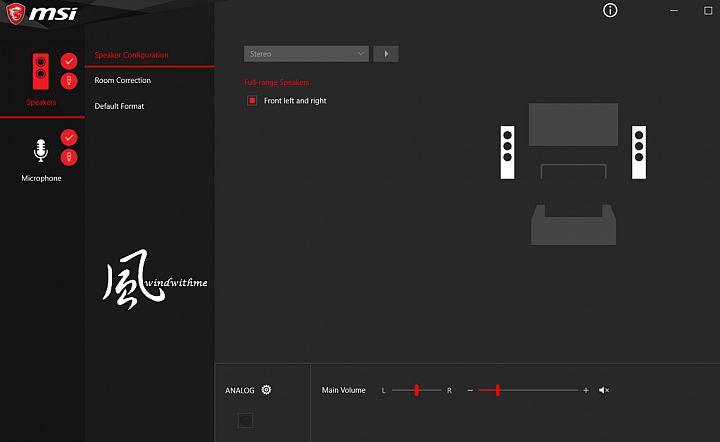The width and height of the screenshot is (720, 442).
Task: Click the Front left and right label
Action: [295, 101]
